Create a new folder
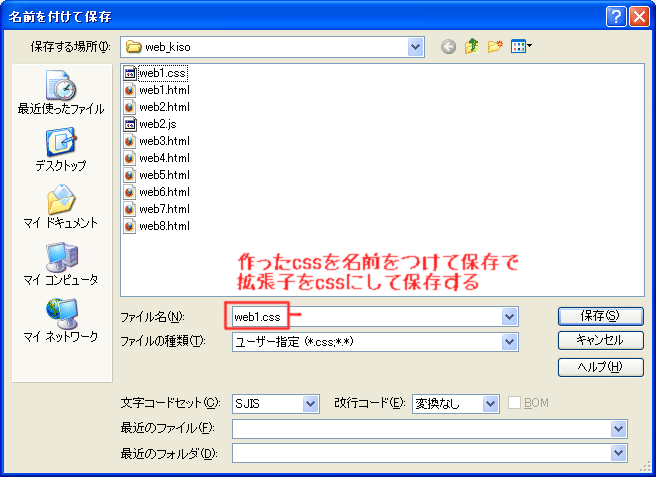 [x=495, y=46]
